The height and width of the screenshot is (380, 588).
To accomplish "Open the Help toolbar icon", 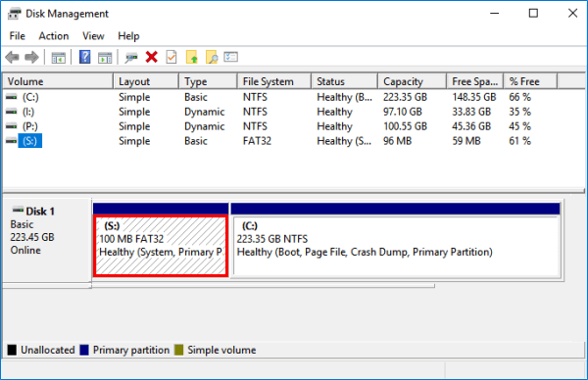I will (x=84, y=57).
